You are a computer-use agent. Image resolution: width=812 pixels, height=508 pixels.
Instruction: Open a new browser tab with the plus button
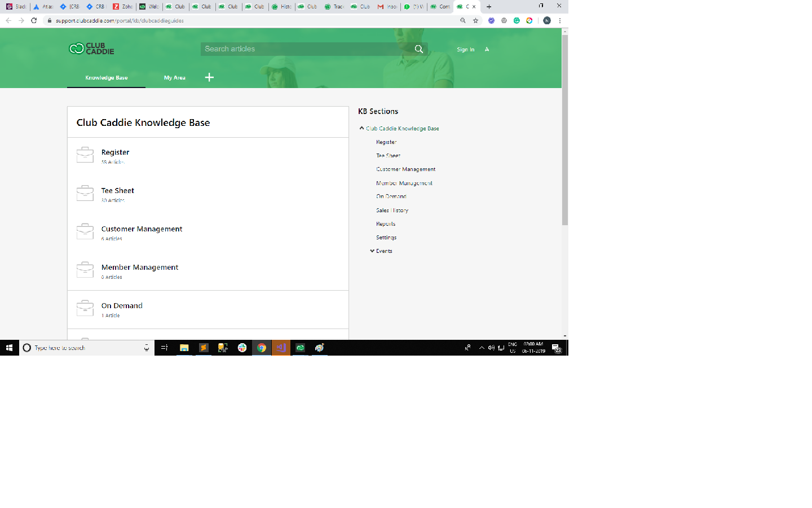pyautogui.click(x=489, y=7)
